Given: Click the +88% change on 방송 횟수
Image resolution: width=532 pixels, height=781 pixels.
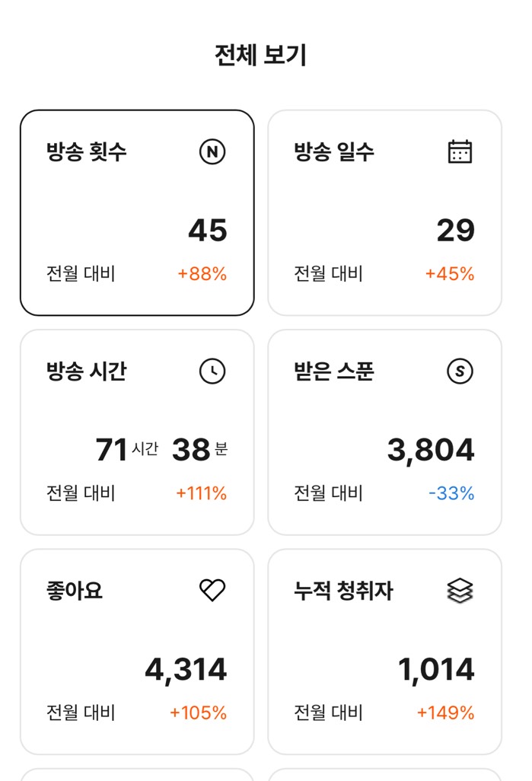Looking at the screenshot, I should click(x=202, y=274).
